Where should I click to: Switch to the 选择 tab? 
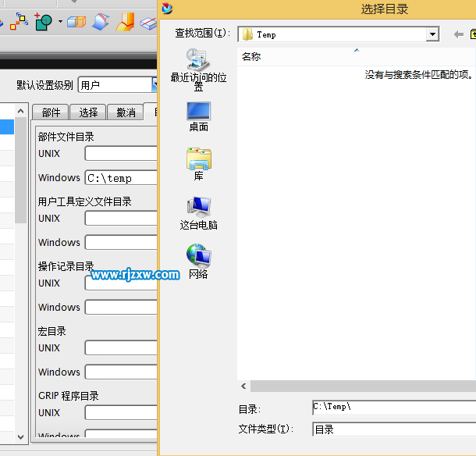[88, 112]
